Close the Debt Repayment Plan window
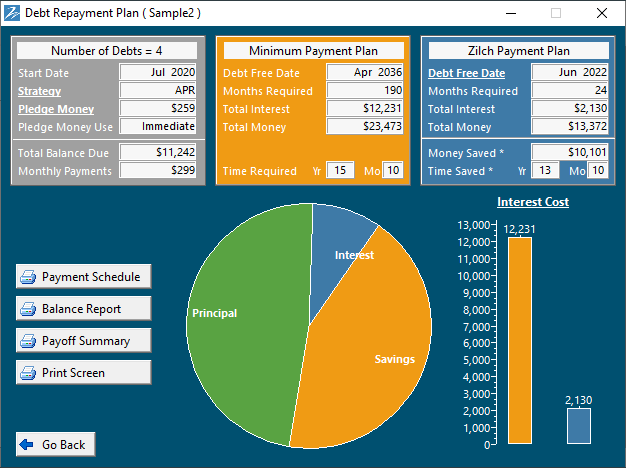Screen dimensions: 626x468 pos(602,13)
